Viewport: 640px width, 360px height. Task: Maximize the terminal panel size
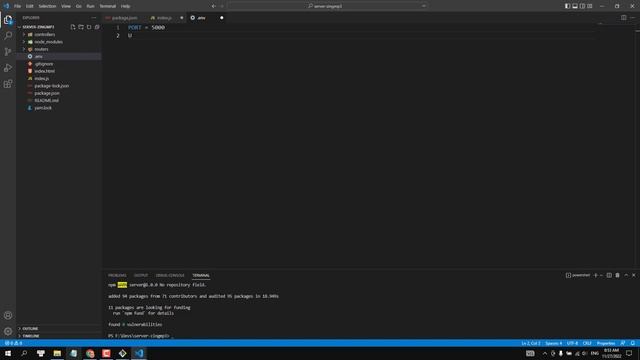point(626,275)
